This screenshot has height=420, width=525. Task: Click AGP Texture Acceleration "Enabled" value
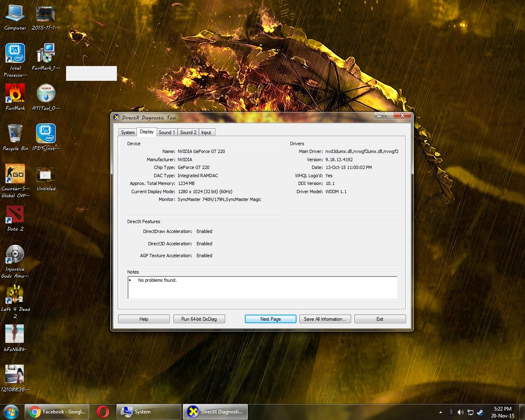pos(204,256)
